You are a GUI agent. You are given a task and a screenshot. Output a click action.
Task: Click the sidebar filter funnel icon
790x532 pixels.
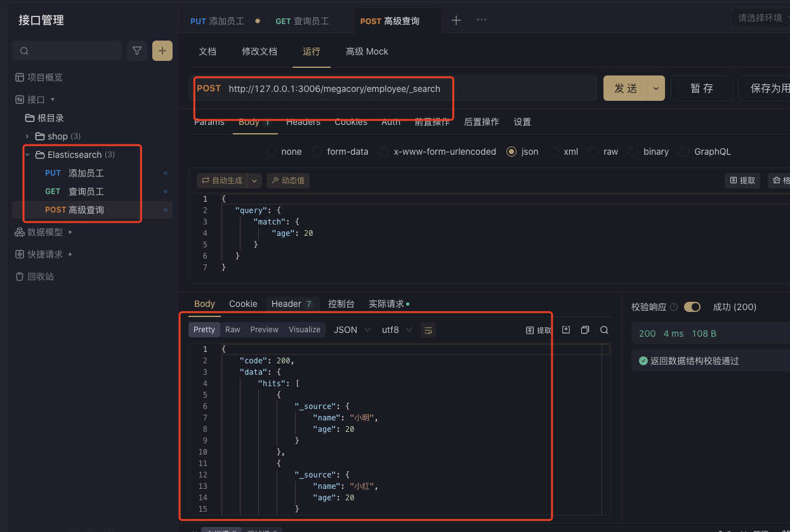pos(137,50)
